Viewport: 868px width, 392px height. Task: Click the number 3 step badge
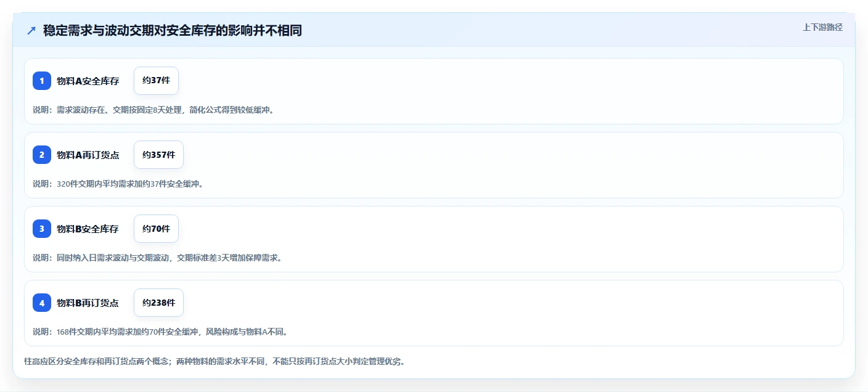42,229
